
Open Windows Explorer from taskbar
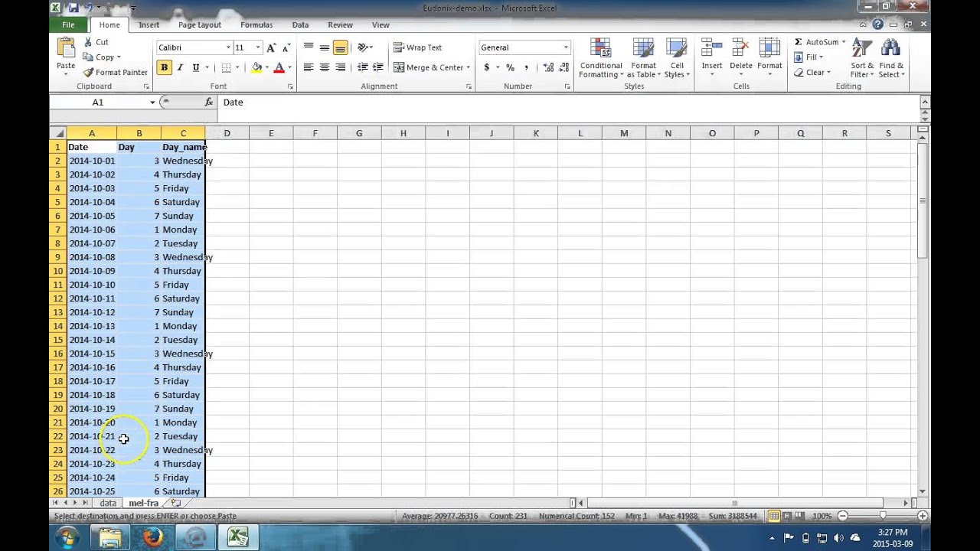click(109, 537)
